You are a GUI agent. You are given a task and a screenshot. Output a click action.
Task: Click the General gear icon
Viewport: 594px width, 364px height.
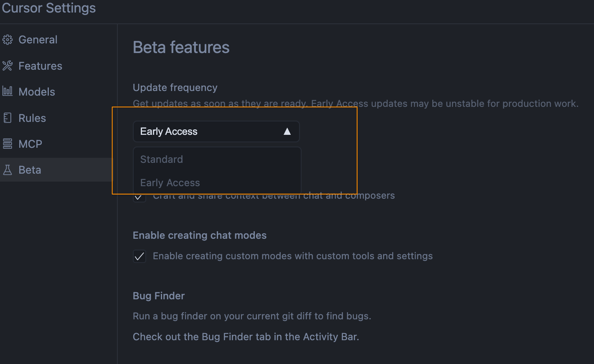pyautogui.click(x=8, y=40)
